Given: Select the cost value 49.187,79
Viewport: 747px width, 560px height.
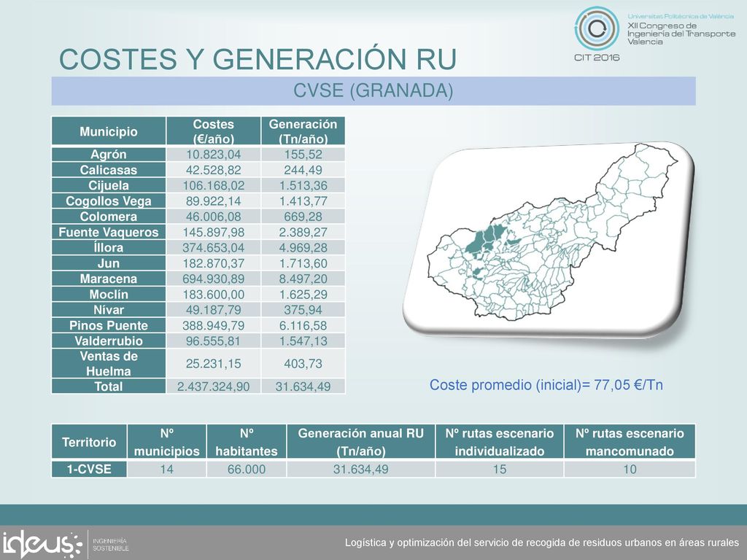Looking at the screenshot, I should coord(214,310).
